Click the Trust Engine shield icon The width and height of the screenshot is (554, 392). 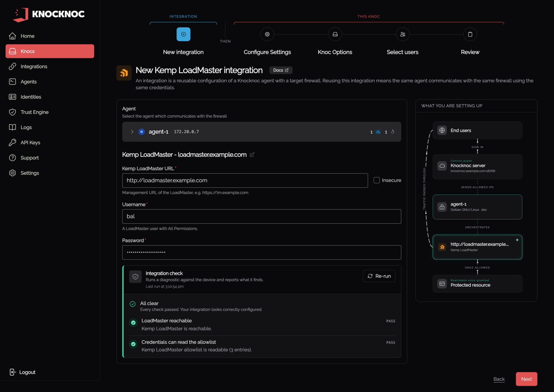click(13, 112)
